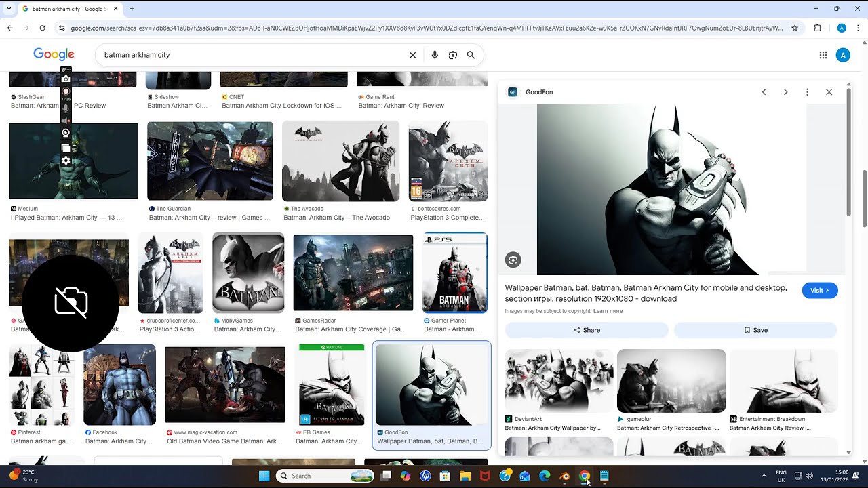Open the Chrome profile avatar in the toolbar

pyautogui.click(x=842, y=28)
